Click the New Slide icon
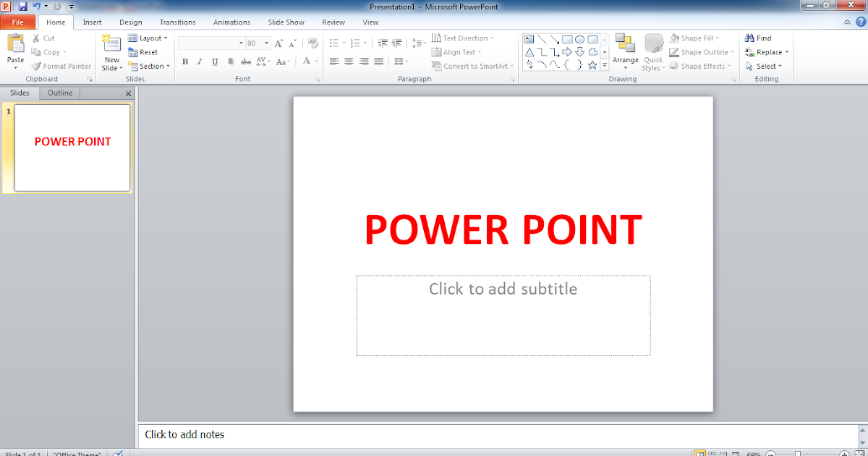This screenshot has width=868, height=456. tap(111, 43)
